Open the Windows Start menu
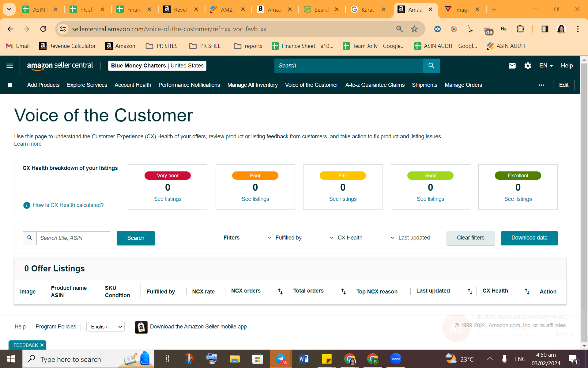The image size is (588, 368). coord(11,359)
